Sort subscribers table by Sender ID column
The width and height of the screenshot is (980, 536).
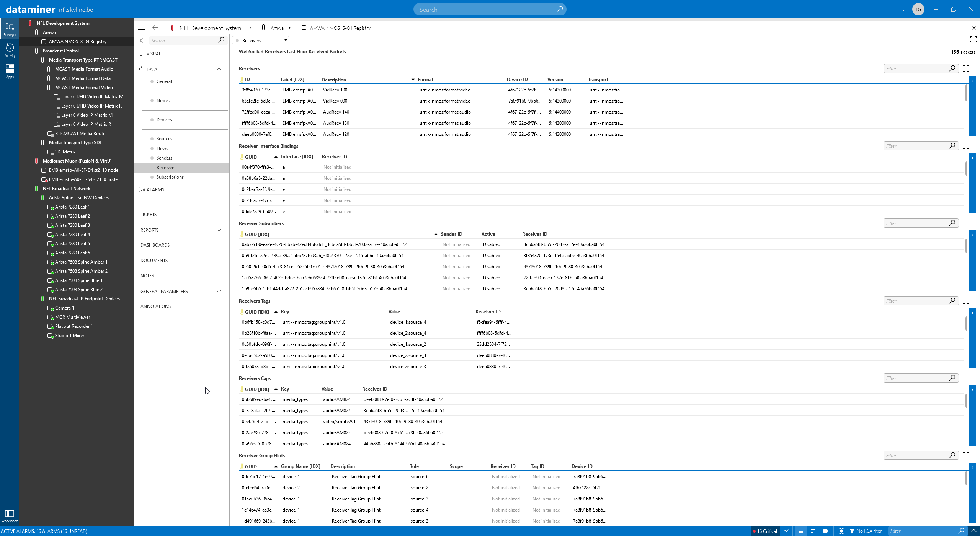[x=451, y=234]
